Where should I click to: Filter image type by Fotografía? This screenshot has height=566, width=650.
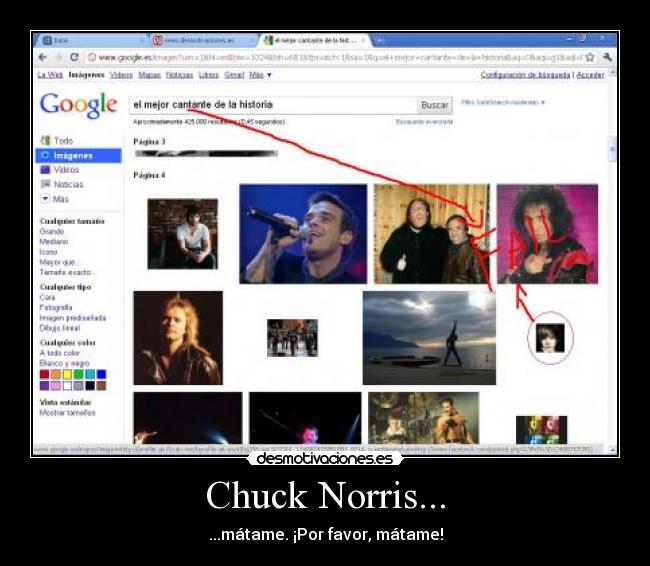(x=56, y=308)
